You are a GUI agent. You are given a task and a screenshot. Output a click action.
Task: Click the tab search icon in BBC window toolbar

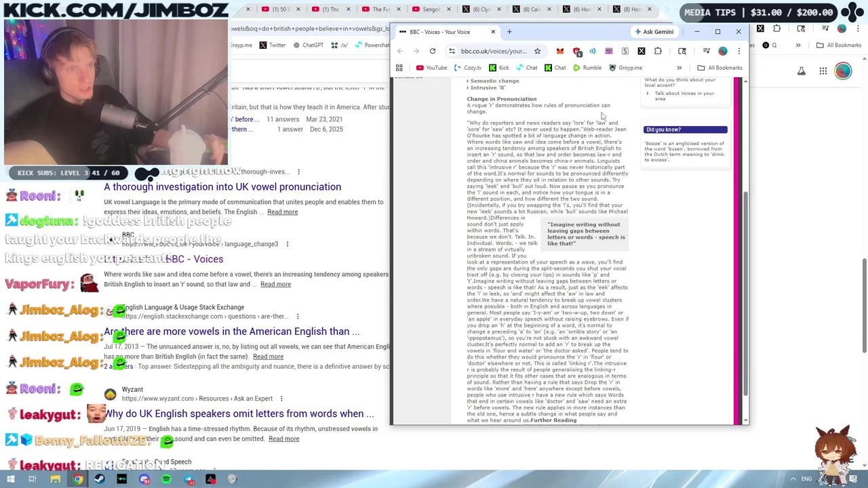(682, 51)
